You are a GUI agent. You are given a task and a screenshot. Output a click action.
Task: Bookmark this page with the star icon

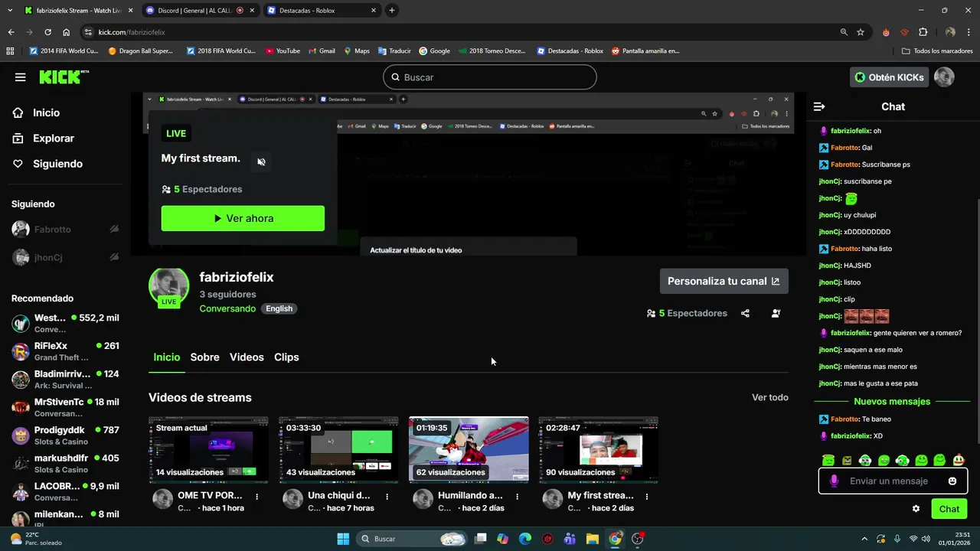pos(861,32)
